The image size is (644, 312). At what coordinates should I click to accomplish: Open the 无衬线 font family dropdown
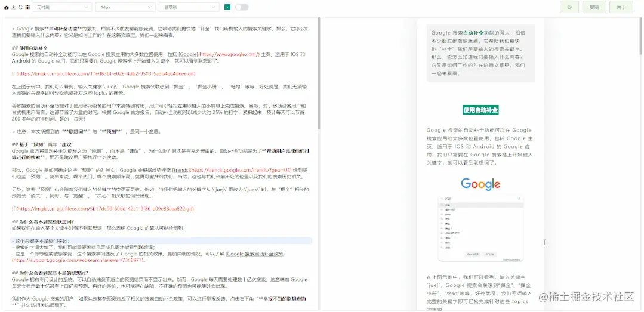point(62,7)
